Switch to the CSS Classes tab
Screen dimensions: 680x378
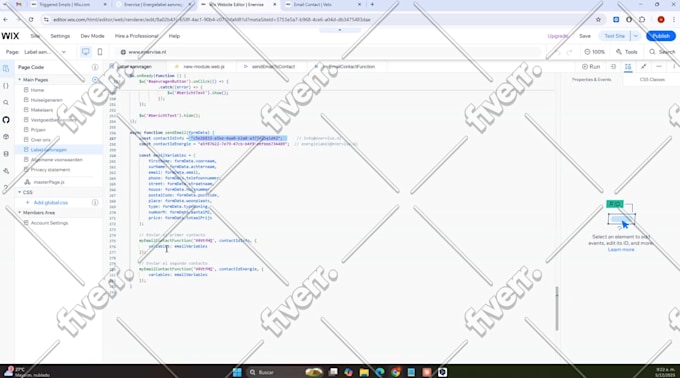click(x=652, y=80)
